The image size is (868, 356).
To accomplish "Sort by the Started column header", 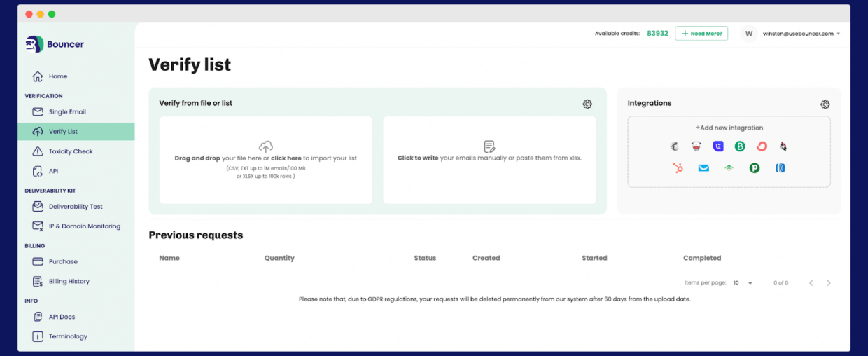I will (x=594, y=259).
